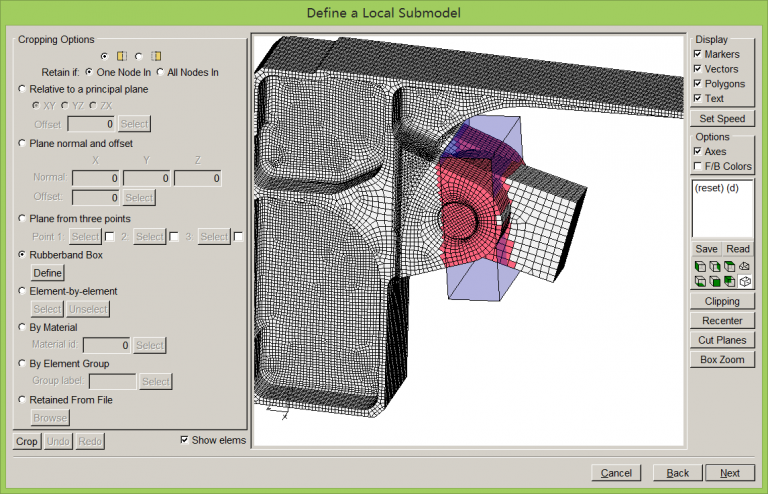The height and width of the screenshot is (494, 768).
Task: Select the view cube with green front face
Action: (714, 282)
